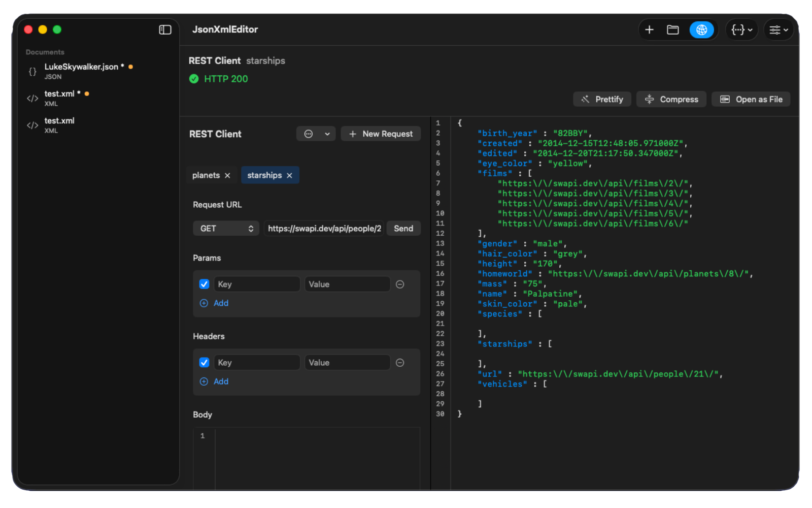The width and height of the screenshot is (812, 508).
Task: Click the green HTTP 200 status icon
Action: (x=194, y=79)
